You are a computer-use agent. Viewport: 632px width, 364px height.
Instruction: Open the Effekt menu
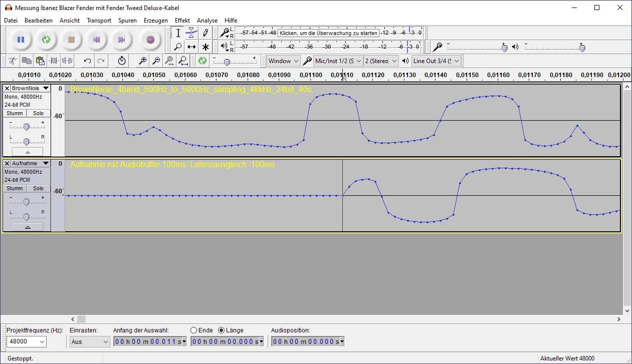point(182,21)
